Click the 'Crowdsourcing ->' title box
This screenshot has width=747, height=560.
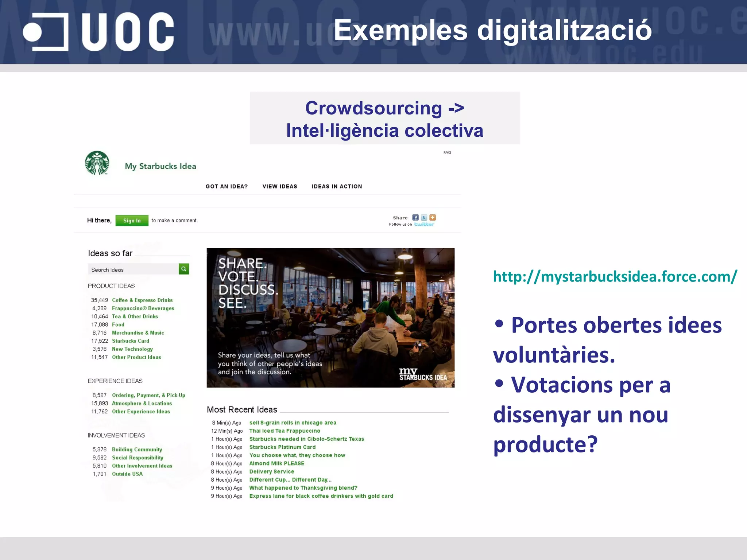pyautogui.click(x=385, y=118)
